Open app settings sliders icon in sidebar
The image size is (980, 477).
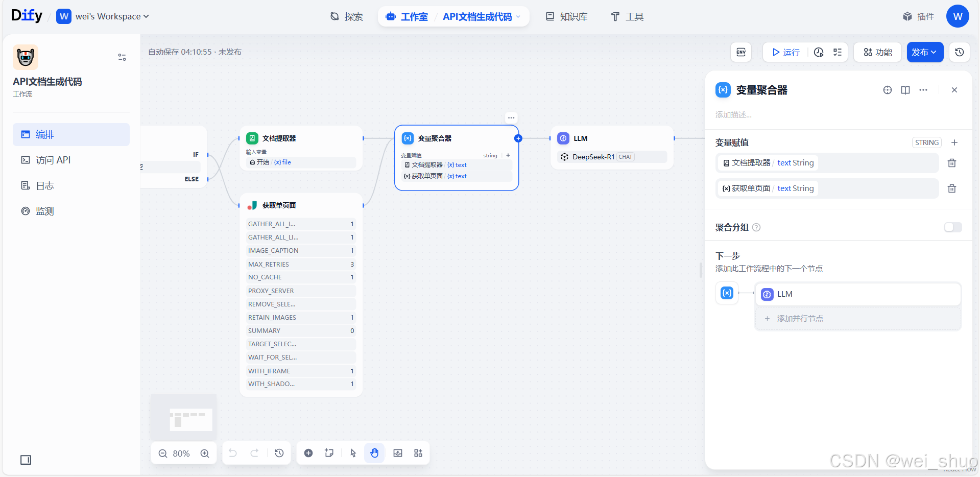click(x=122, y=57)
